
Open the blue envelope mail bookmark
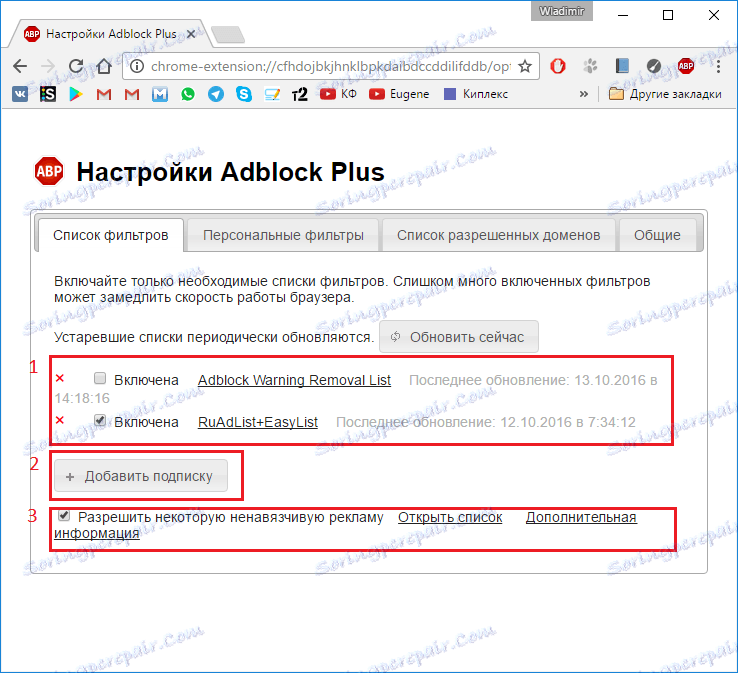(x=160, y=94)
